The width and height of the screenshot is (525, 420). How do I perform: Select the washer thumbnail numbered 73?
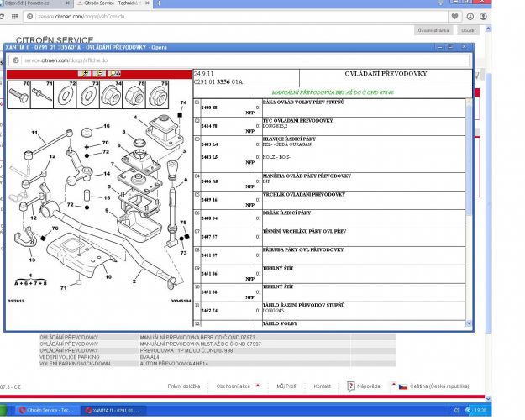click(88, 95)
